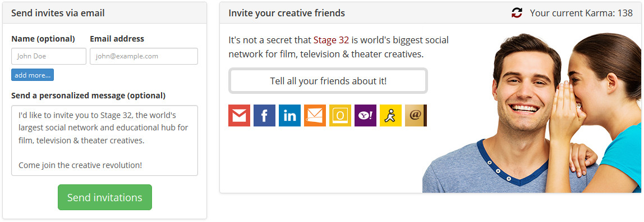The image size is (644, 222).
Task: Select the brown @ other email icon
Action: click(416, 116)
